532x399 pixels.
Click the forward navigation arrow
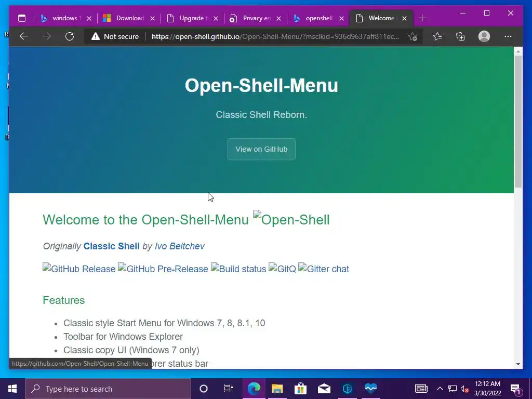[x=46, y=36]
